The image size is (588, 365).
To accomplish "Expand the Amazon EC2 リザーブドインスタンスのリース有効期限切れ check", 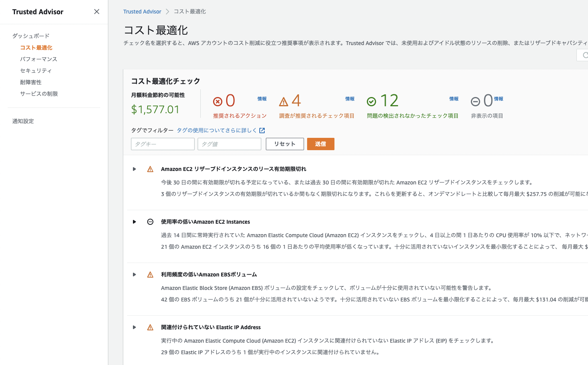I will pos(134,169).
